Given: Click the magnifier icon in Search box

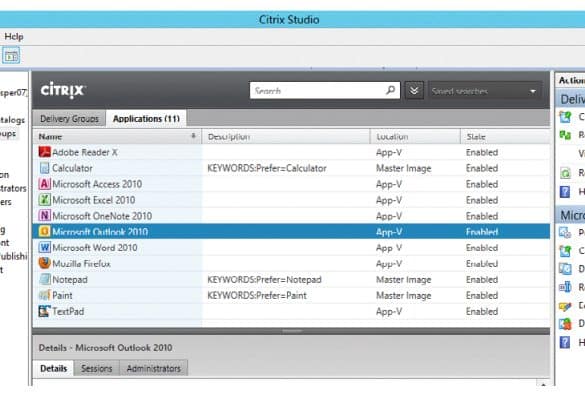Looking at the screenshot, I should point(390,90).
